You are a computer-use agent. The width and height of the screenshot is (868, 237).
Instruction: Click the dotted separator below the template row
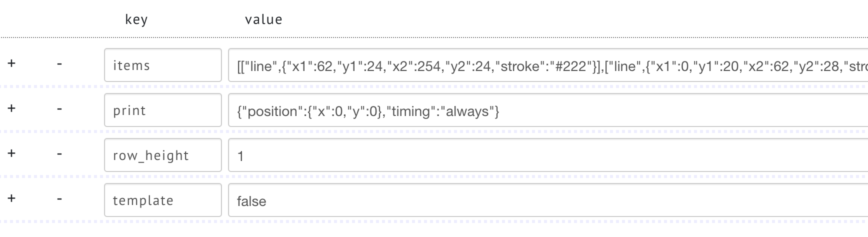pos(434,221)
